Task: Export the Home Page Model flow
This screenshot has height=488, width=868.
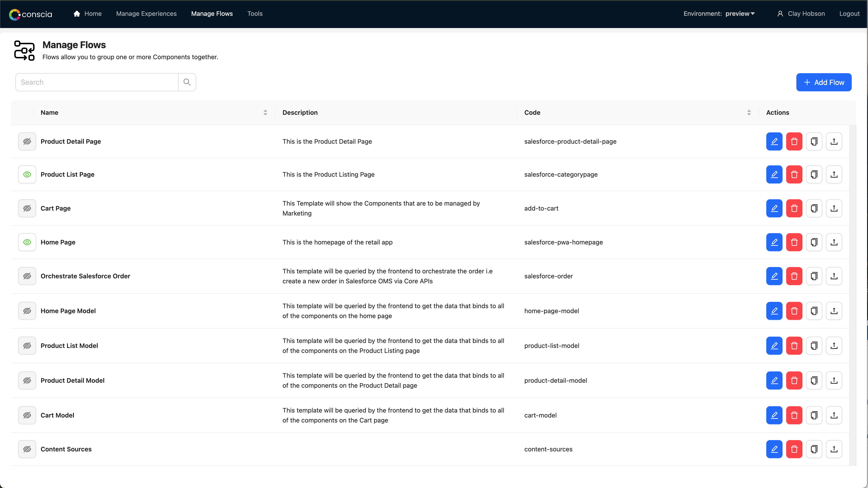Action: click(x=834, y=311)
